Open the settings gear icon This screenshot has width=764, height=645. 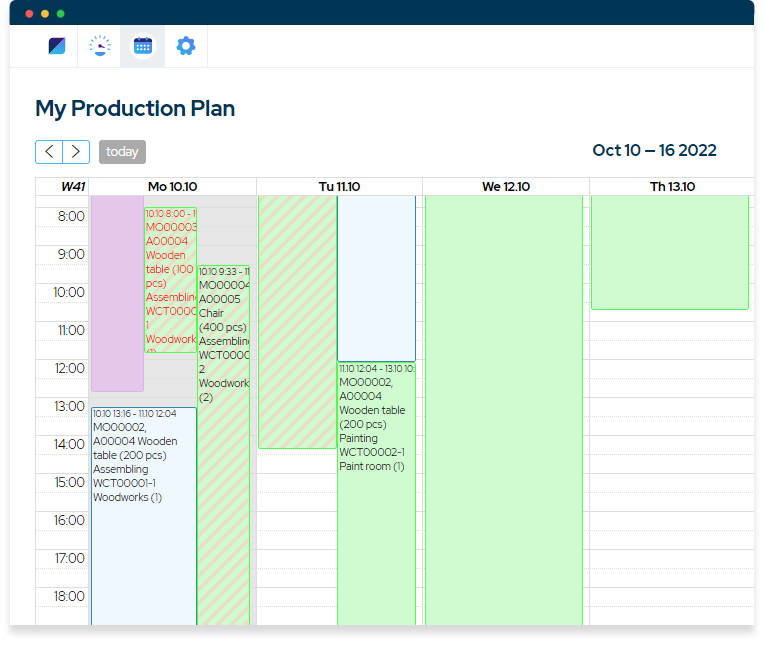click(x=186, y=46)
